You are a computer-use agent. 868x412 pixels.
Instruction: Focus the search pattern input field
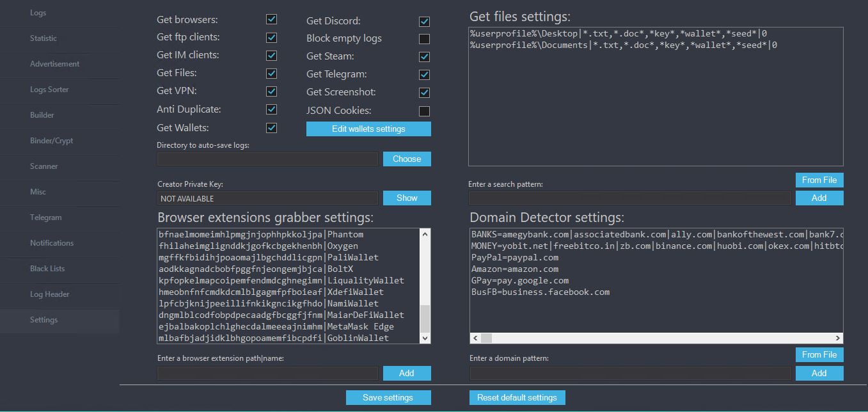click(x=630, y=198)
